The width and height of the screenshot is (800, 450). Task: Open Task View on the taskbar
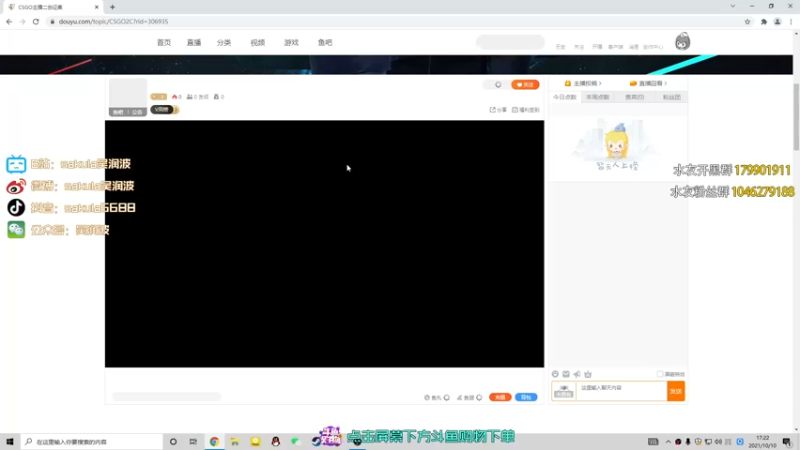click(x=193, y=441)
